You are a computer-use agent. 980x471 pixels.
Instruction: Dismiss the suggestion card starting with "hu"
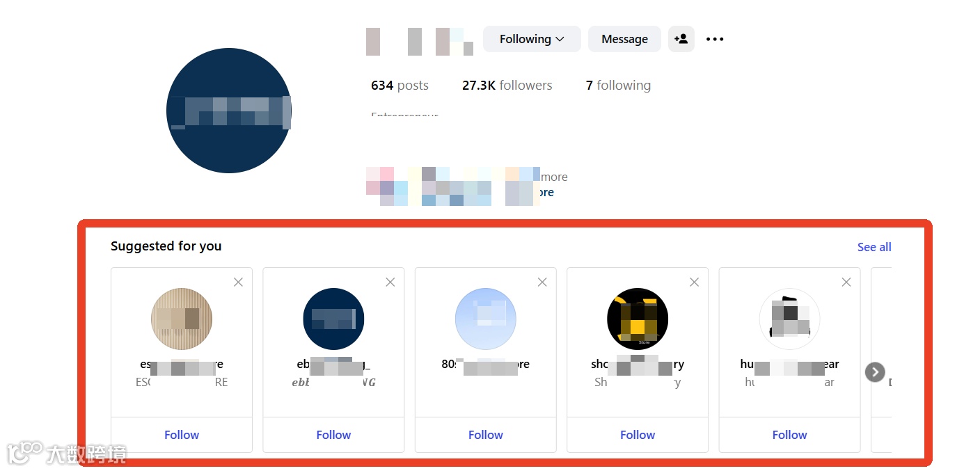coord(846,282)
